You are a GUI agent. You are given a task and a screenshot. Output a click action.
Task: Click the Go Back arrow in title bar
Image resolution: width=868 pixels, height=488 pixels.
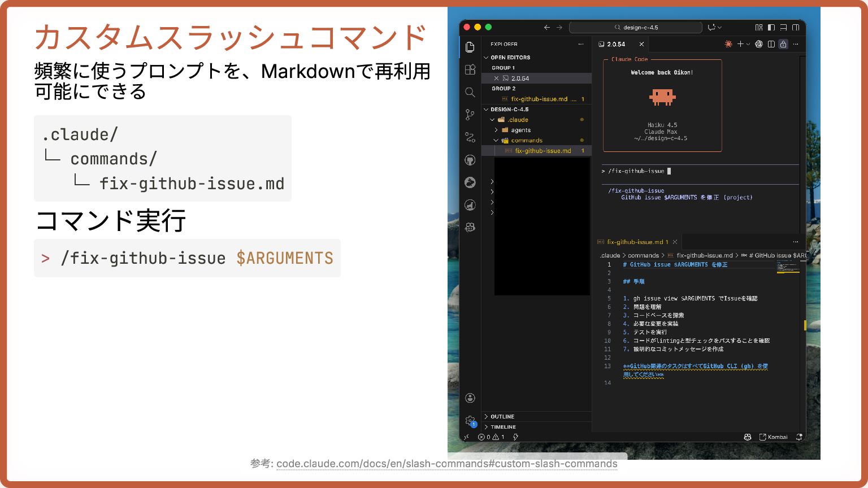[x=546, y=27]
